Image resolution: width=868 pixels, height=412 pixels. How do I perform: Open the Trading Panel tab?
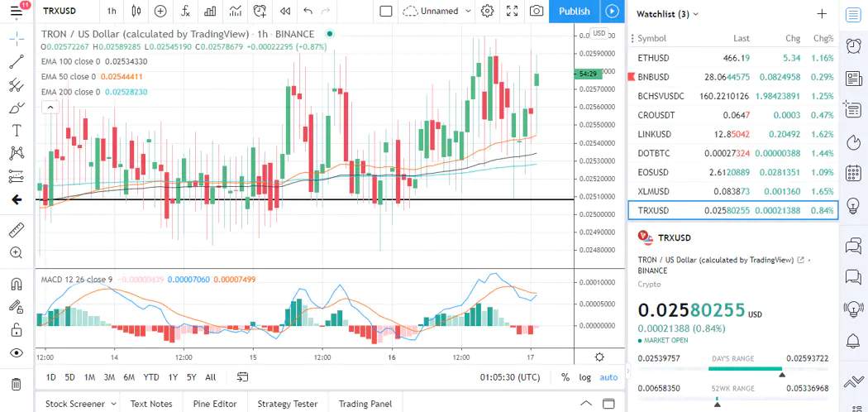pyautogui.click(x=365, y=404)
